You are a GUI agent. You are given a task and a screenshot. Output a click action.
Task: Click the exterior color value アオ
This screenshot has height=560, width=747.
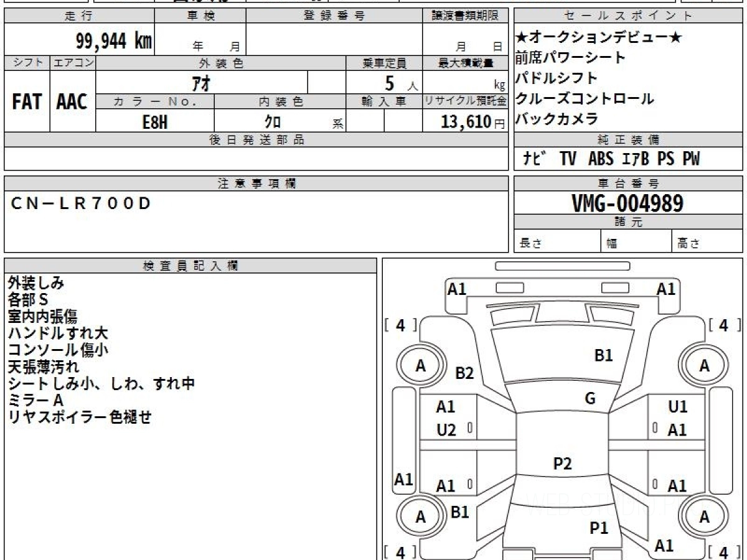click(x=202, y=82)
